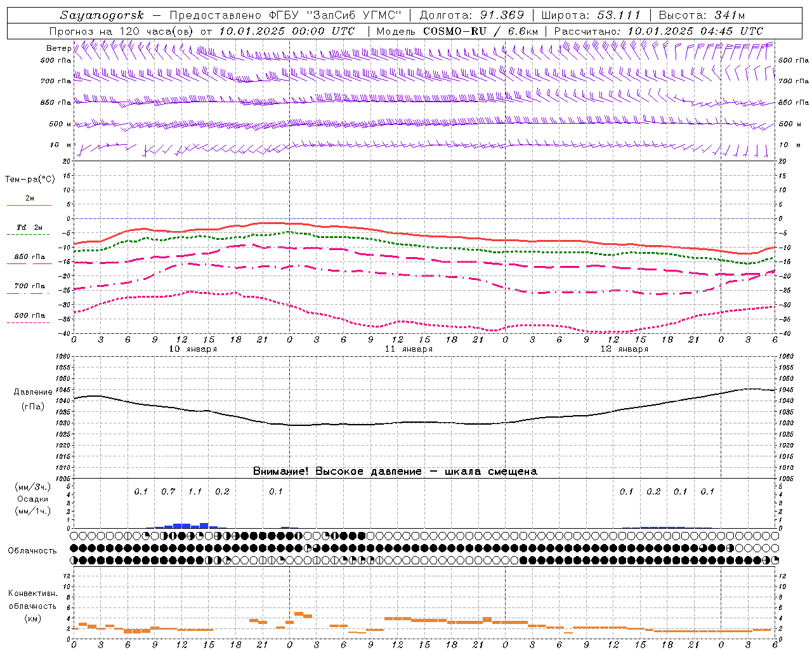Select the 'Модель COSMO-RU / 6.6км' text
This screenshot has width=812, height=650.
point(457,31)
